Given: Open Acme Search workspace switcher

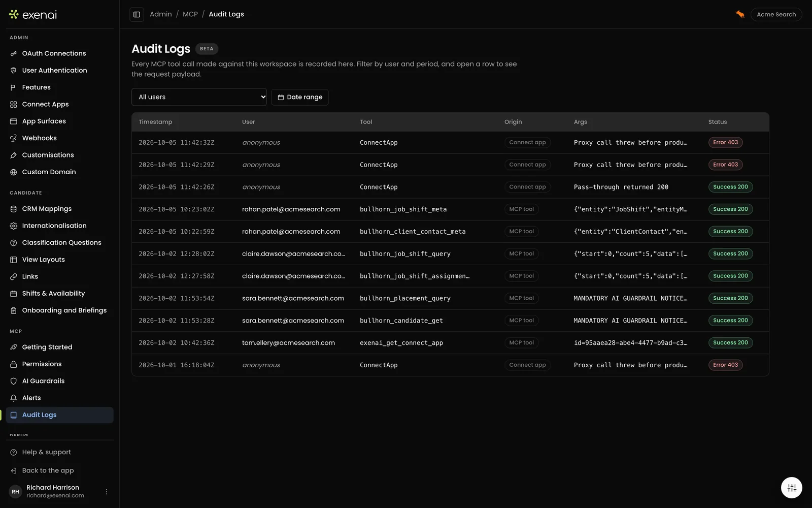Looking at the screenshot, I should click(776, 14).
